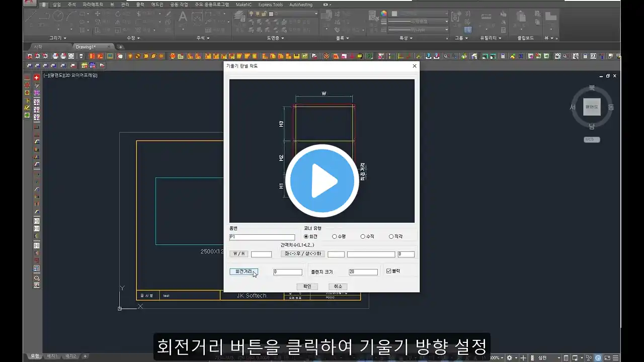
Task: Click the [-][평면도][2D 와이어프레임] viewport label
Action: 70,75
